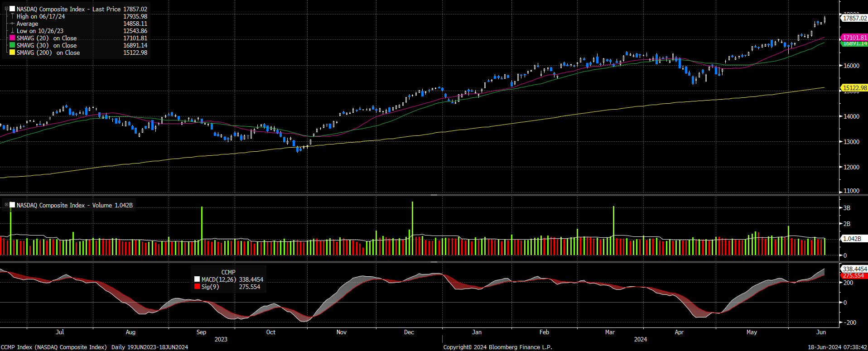Click the green SMAVG (30) color swatch
This screenshot has height=351, width=868.
[12, 45]
